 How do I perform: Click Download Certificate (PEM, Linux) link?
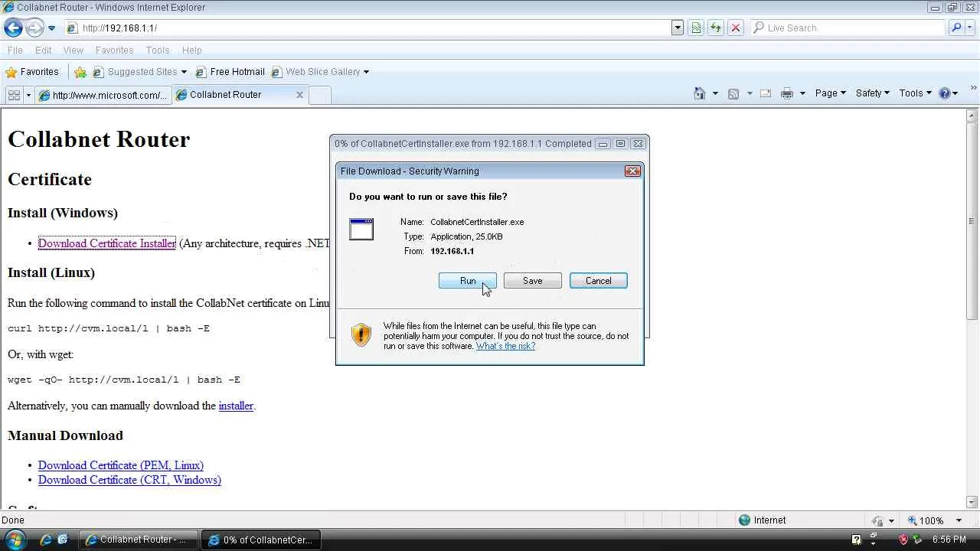121,465
